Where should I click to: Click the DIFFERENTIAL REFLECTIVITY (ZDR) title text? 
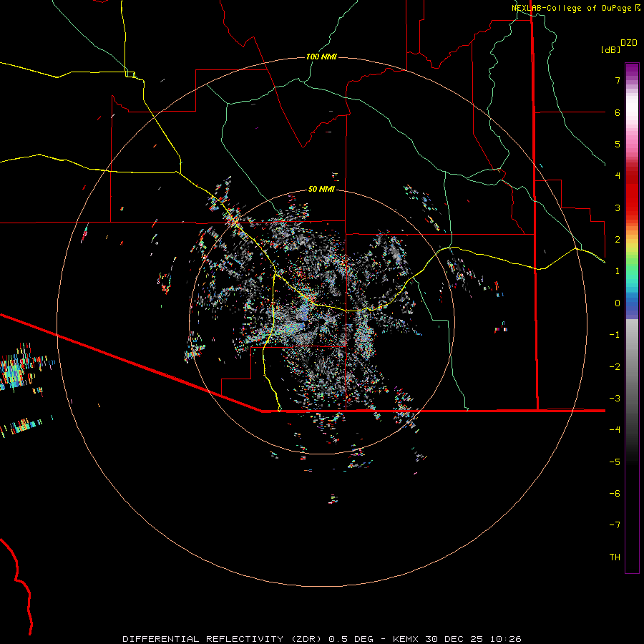pos(223,638)
